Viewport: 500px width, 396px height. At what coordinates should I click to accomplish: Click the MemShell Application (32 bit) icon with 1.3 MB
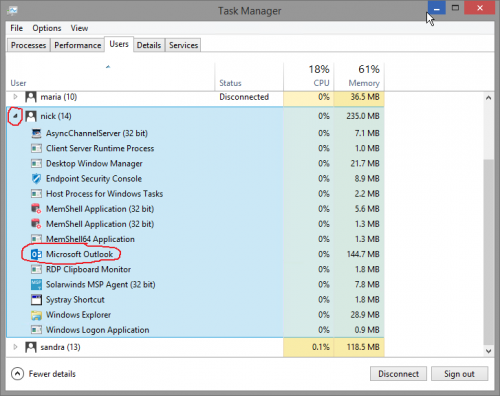tap(36, 224)
